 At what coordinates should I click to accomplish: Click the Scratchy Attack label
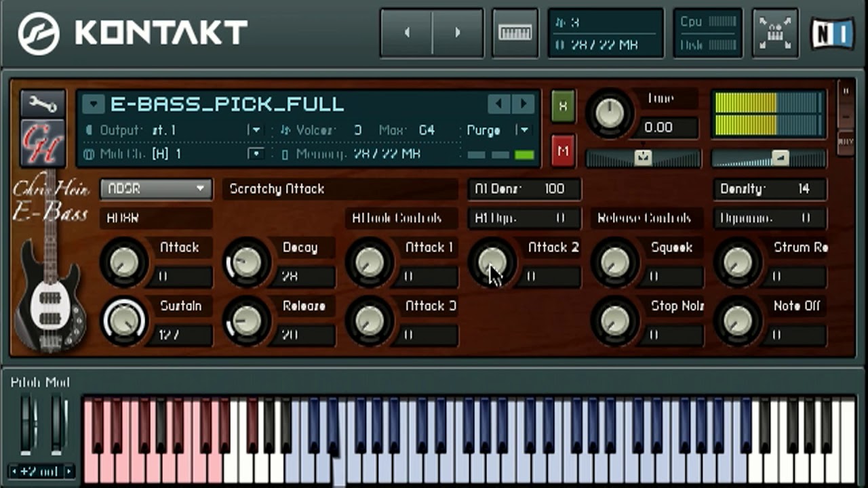[x=277, y=189]
